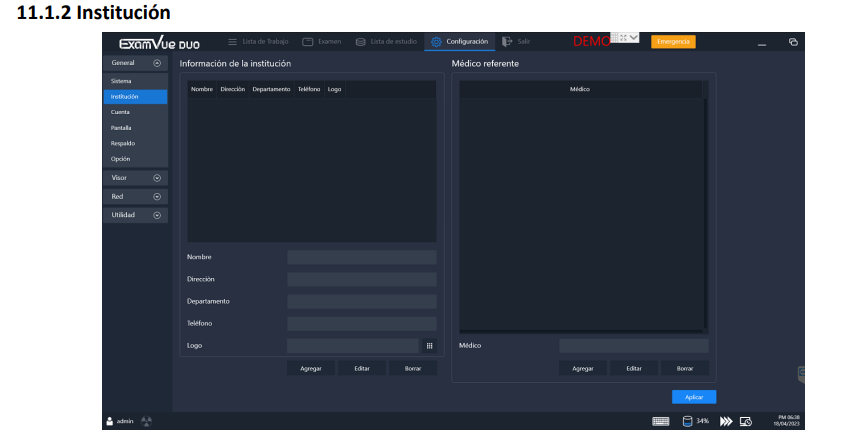The width and height of the screenshot is (861, 445).
Task: Click the chevron dropdown beside DEMO
Action: coord(634,37)
